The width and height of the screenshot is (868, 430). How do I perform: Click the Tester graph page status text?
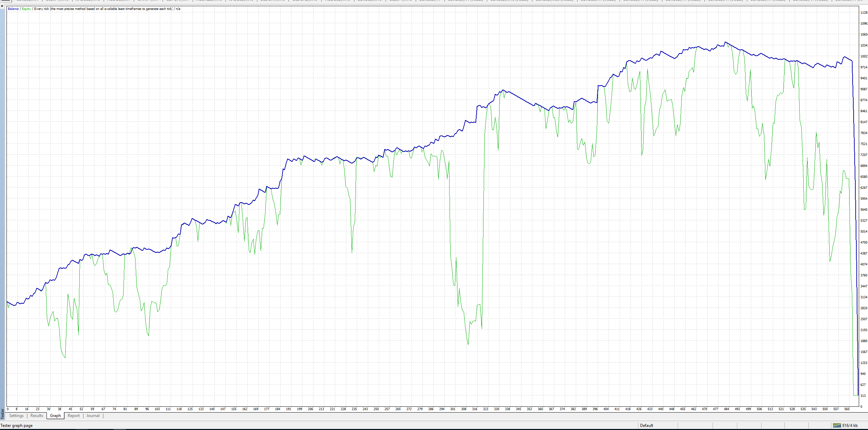[17, 426]
